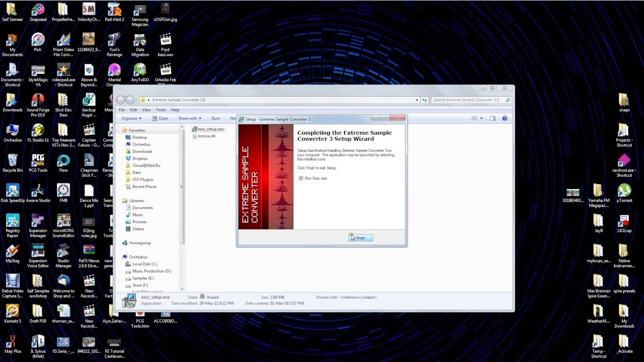Uncheck the Run Exsc.exe checkbox
The width and height of the screenshot is (644, 362).
[301, 178]
